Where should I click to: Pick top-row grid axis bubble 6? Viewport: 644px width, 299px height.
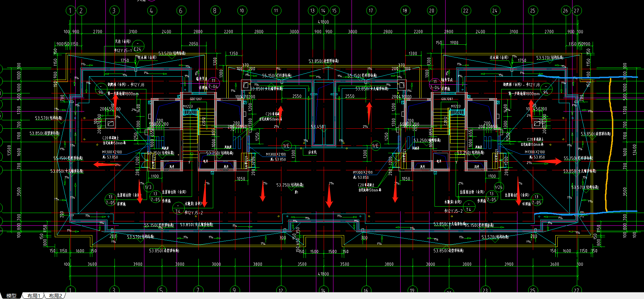click(181, 10)
